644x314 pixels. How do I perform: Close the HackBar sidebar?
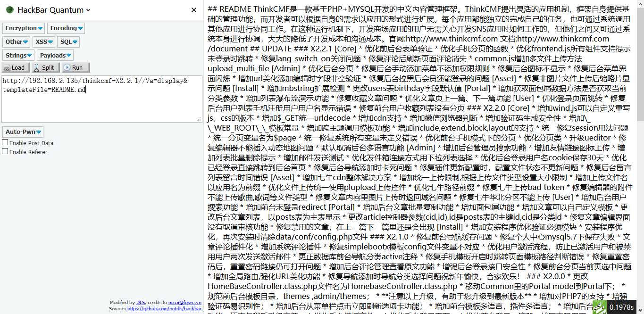coord(194,10)
